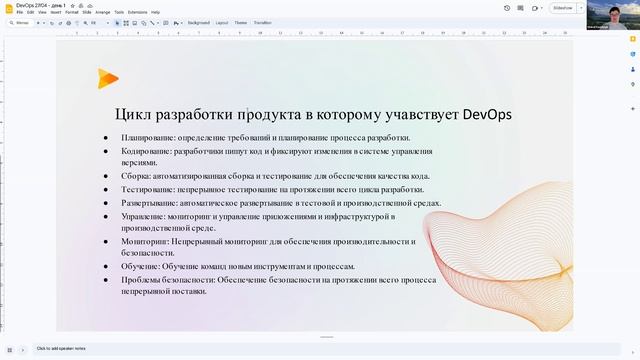Add a new slide with plus button
The image size is (640, 360).
38,23
